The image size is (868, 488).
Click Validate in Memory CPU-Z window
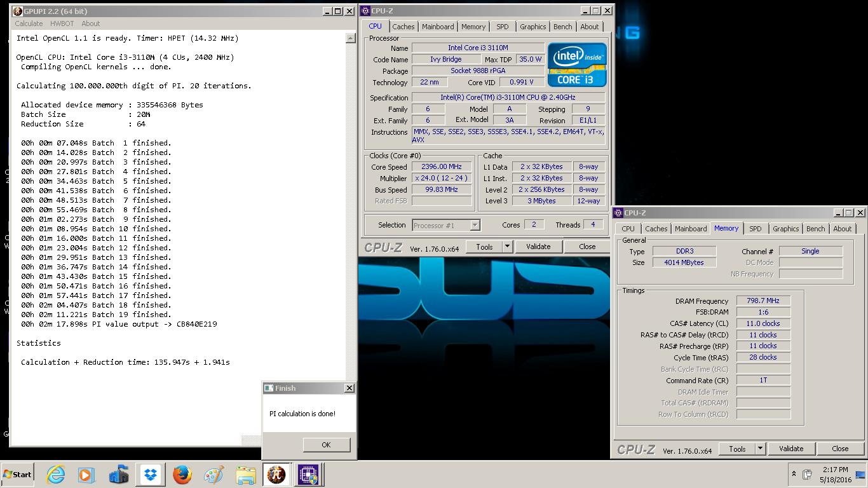tap(791, 449)
